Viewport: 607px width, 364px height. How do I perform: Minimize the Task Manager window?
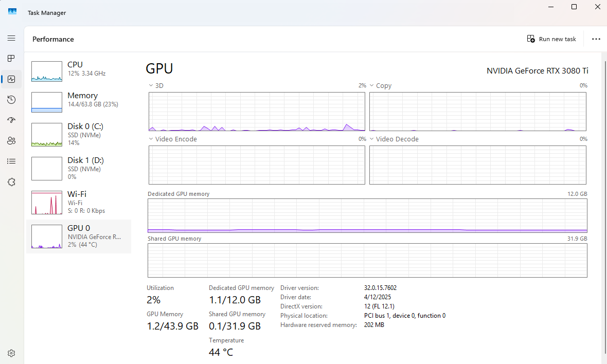551,7
